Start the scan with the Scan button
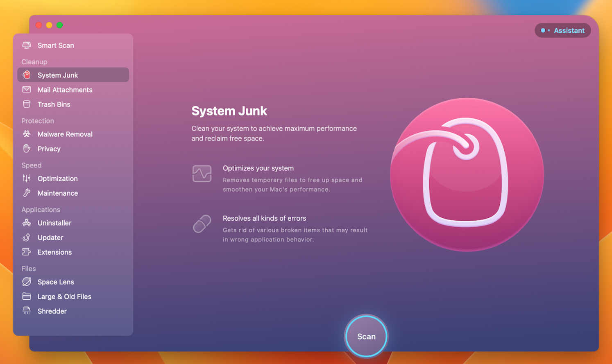Screen dimensions: 612x364 [x=366, y=336]
